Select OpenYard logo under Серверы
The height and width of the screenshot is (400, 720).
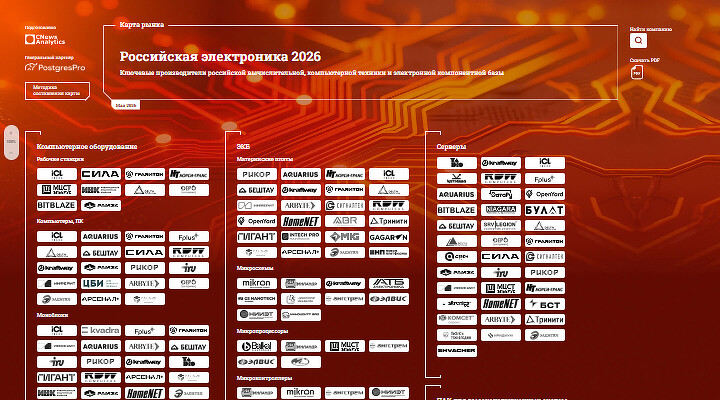tap(545, 194)
